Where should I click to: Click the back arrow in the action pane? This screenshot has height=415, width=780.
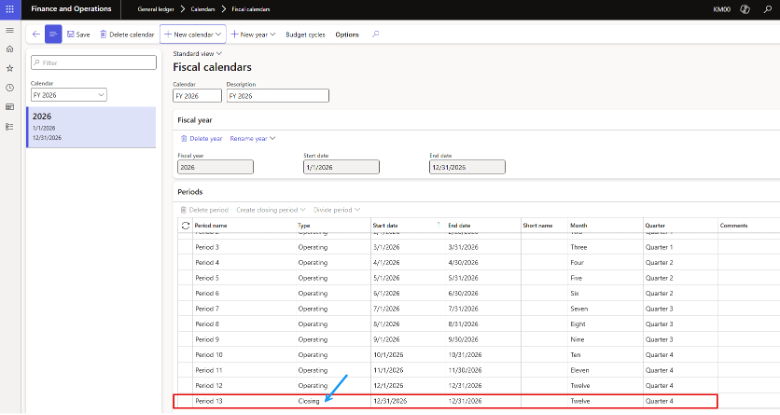click(36, 34)
